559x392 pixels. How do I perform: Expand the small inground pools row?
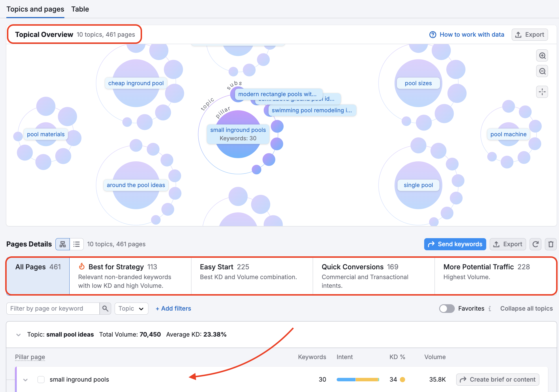click(25, 380)
